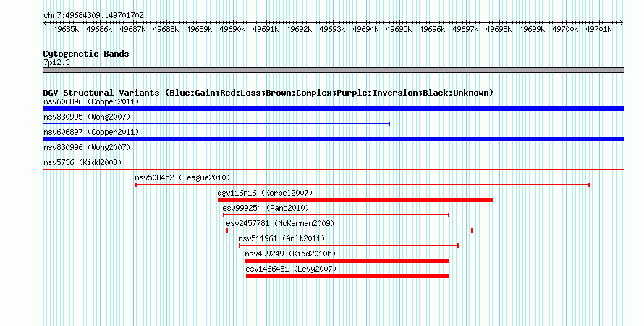This screenshot has height=326, width=644.
Task: Open the nsv830995 (Wong2007) label
Action: pos(87,117)
